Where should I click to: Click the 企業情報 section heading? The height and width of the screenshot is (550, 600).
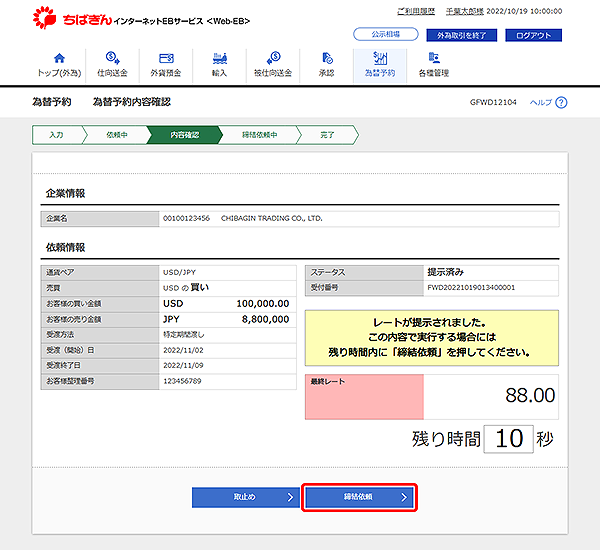click(x=65, y=194)
